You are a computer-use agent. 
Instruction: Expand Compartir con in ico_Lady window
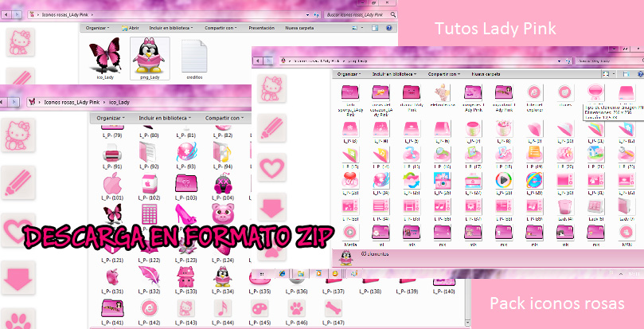click(x=224, y=118)
